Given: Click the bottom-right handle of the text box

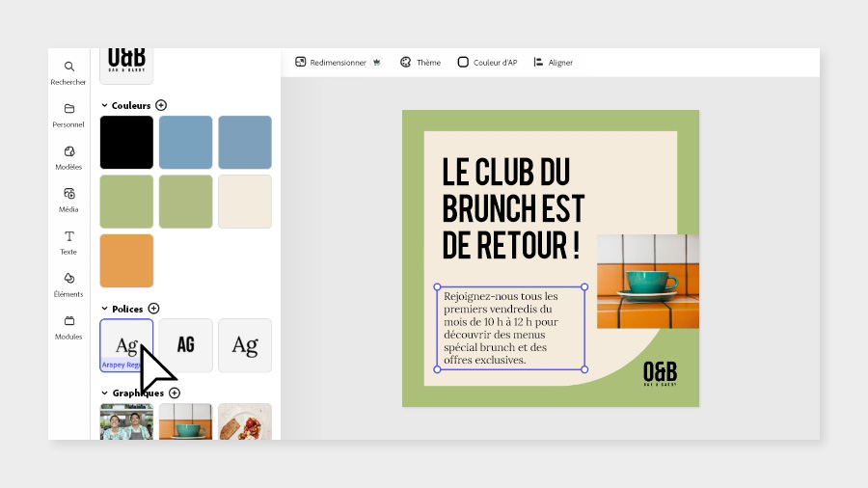Looking at the screenshot, I should [x=584, y=369].
